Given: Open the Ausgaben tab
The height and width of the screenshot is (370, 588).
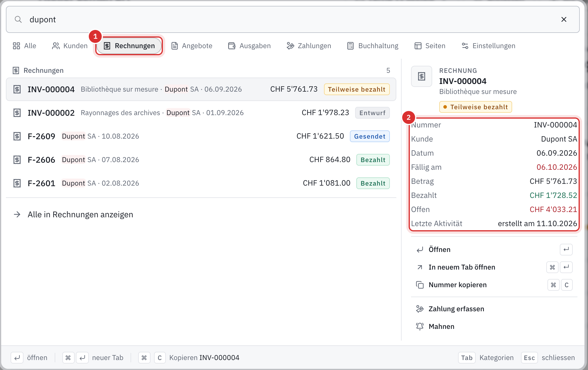Looking at the screenshot, I should click(249, 46).
